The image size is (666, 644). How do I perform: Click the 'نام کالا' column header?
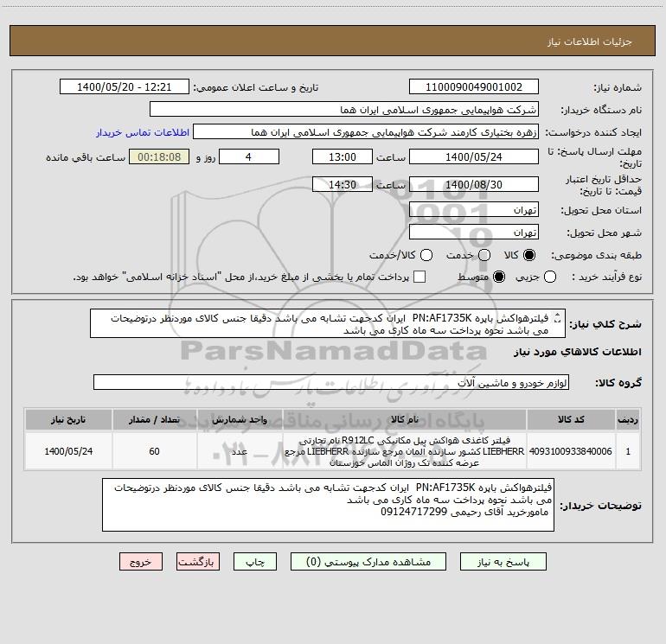[405, 419]
